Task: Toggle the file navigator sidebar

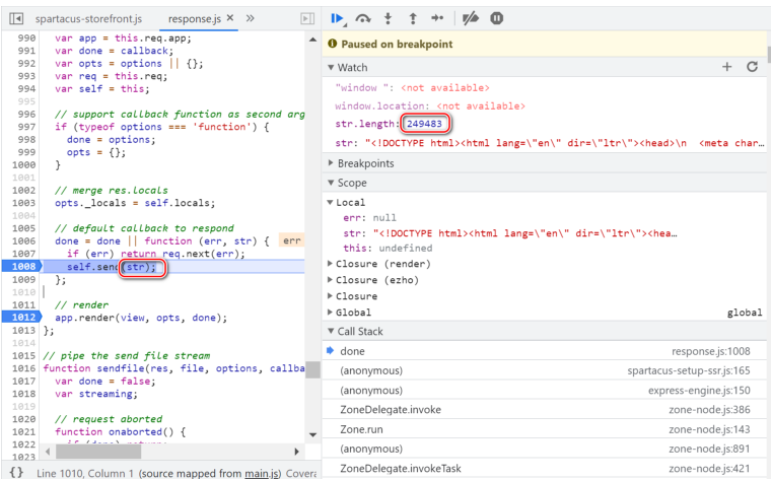Action: click(x=16, y=18)
